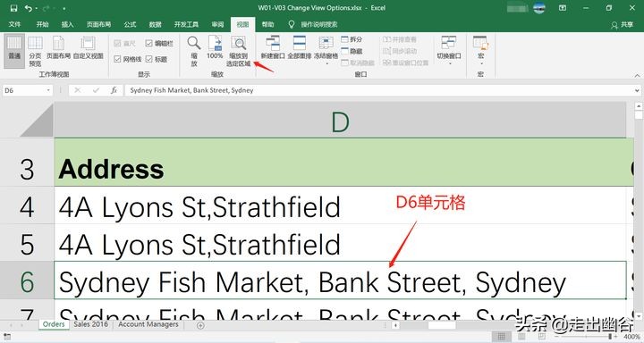Click 隐藏 hide window
644x343 pixels.
tap(352, 51)
